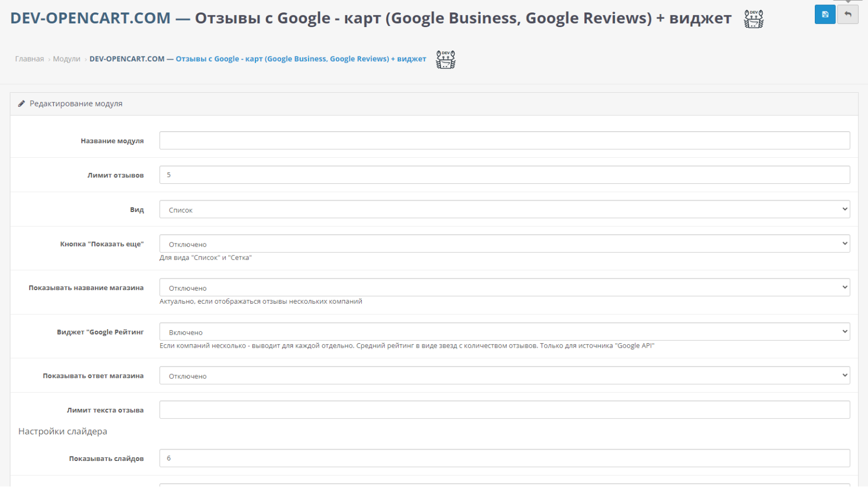The image size is (868, 487).
Task: Expand the Показывать название магазина dropdown
Action: [505, 287]
